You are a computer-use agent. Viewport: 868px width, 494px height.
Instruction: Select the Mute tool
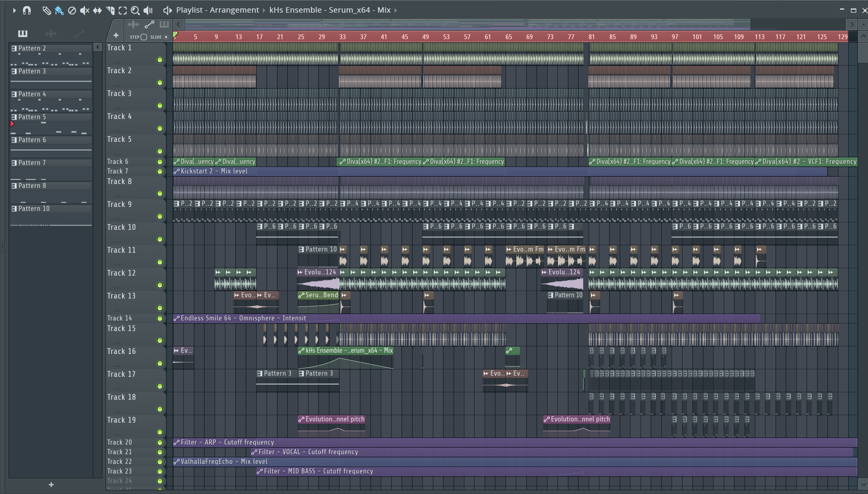[x=84, y=11]
